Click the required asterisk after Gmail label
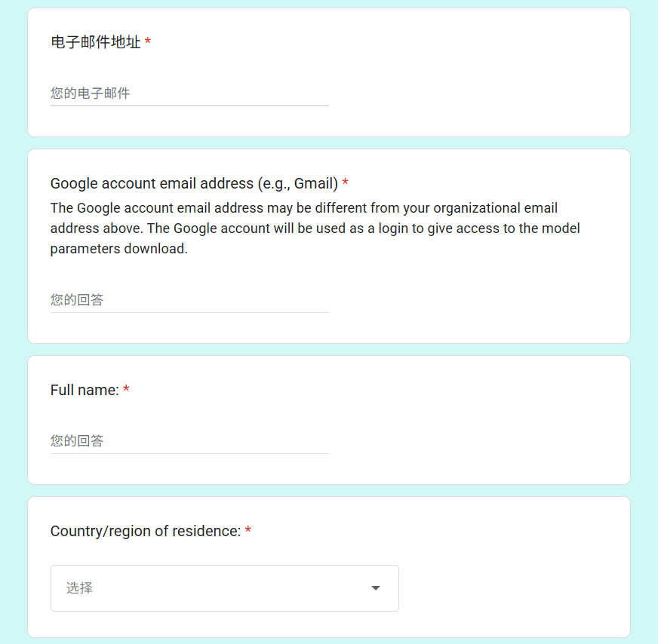 point(346,182)
